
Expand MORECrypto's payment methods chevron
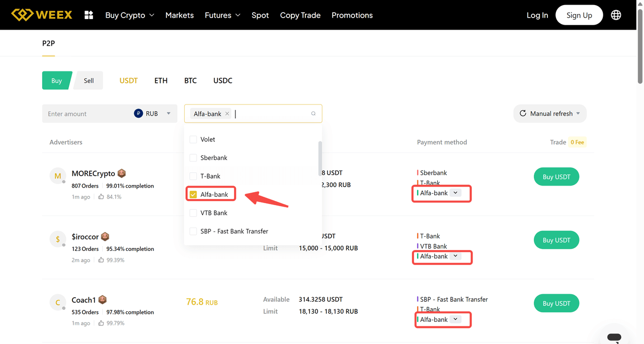pos(455,193)
